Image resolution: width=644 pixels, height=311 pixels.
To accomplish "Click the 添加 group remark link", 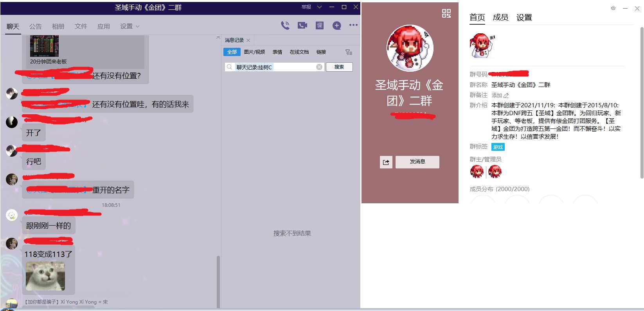I will (x=497, y=95).
